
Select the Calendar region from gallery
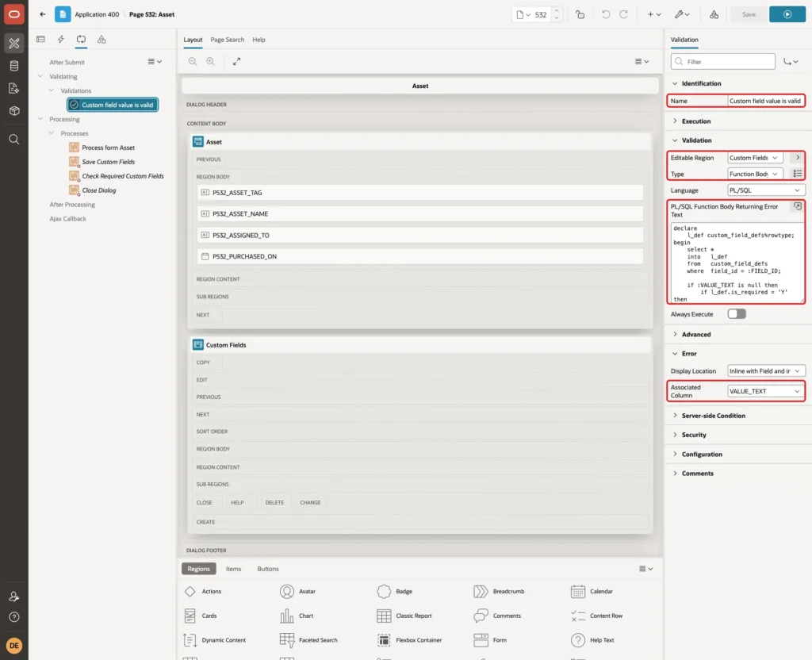click(x=592, y=591)
